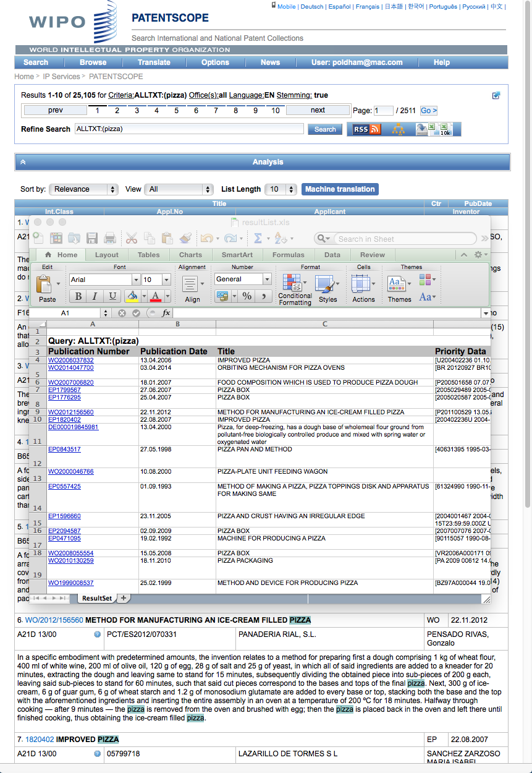This screenshot has width=532, height=773.
Task: Open cell Styles gallery
Action: (x=327, y=289)
